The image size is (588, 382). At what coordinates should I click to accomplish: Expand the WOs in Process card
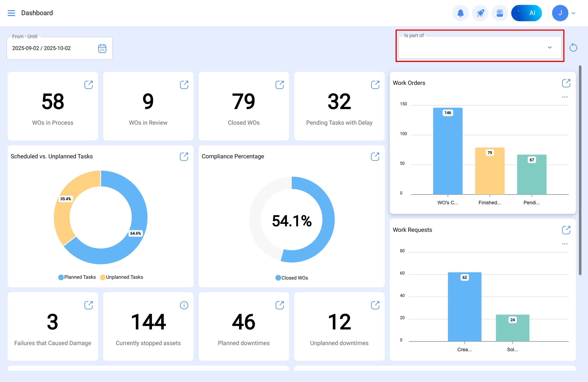click(x=89, y=85)
